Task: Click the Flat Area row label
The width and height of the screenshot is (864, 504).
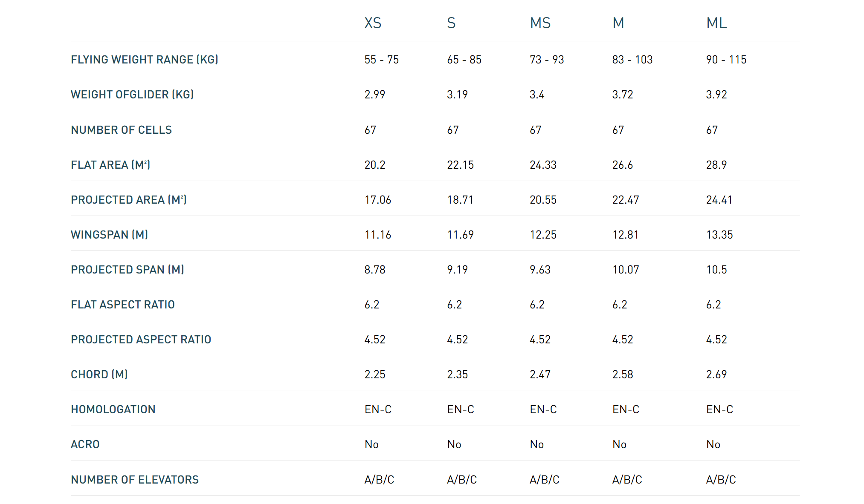Action: click(110, 165)
